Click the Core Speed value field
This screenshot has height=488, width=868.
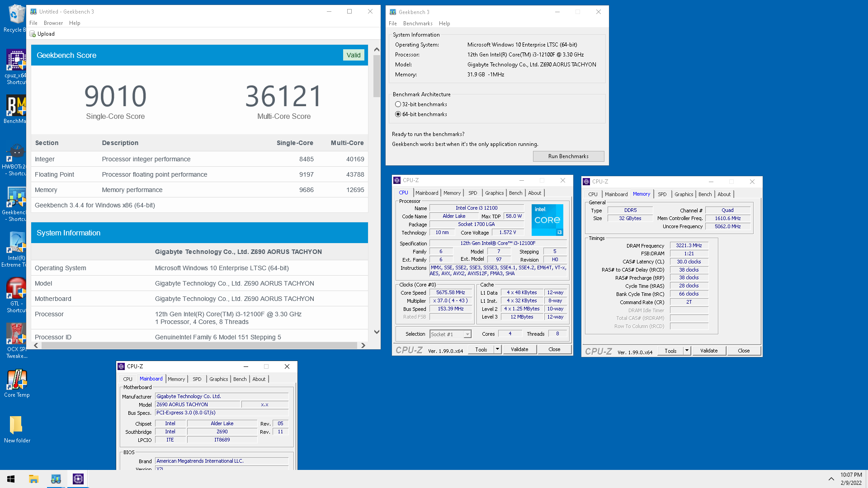450,293
